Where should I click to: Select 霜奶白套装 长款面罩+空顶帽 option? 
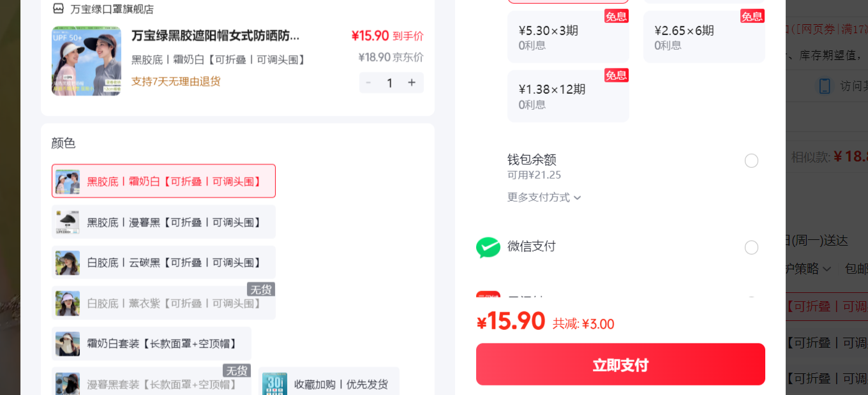[x=151, y=344]
